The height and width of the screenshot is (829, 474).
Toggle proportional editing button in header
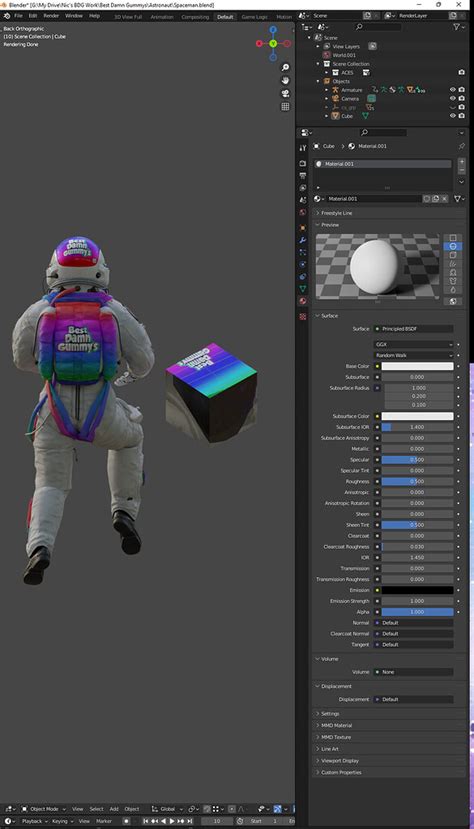pos(231,809)
